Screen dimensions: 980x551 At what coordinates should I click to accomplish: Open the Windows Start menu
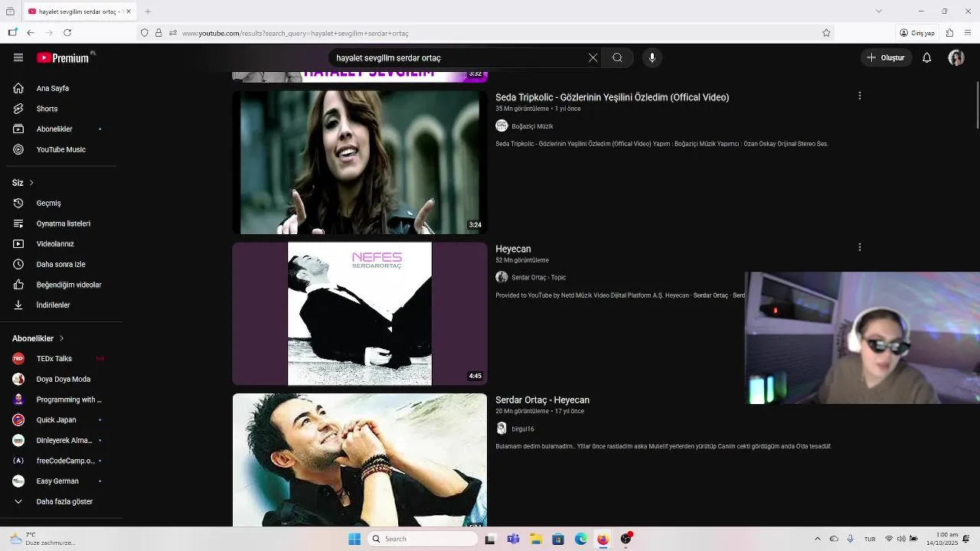coord(354,539)
